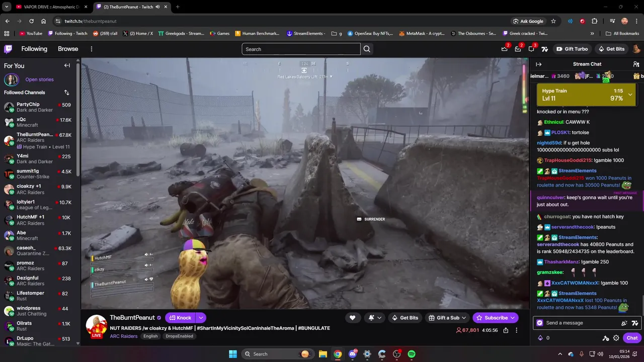Open the Whispers chat bubble icon
The height and width of the screenshot is (362, 644).
coord(531,49)
